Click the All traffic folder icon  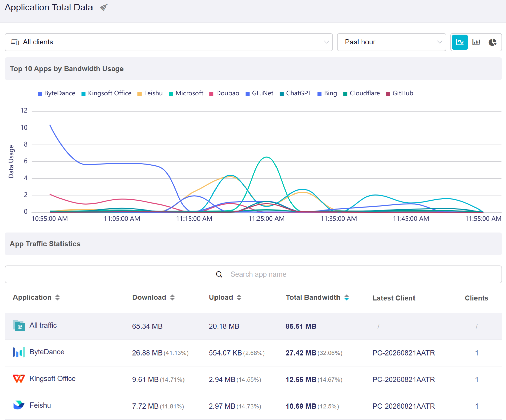19,326
